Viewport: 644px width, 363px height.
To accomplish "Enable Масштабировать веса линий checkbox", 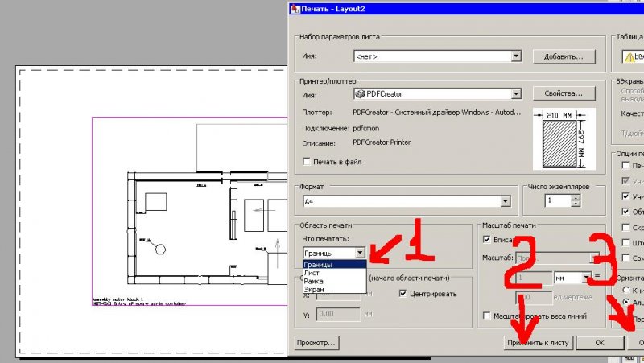I will (487, 316).
